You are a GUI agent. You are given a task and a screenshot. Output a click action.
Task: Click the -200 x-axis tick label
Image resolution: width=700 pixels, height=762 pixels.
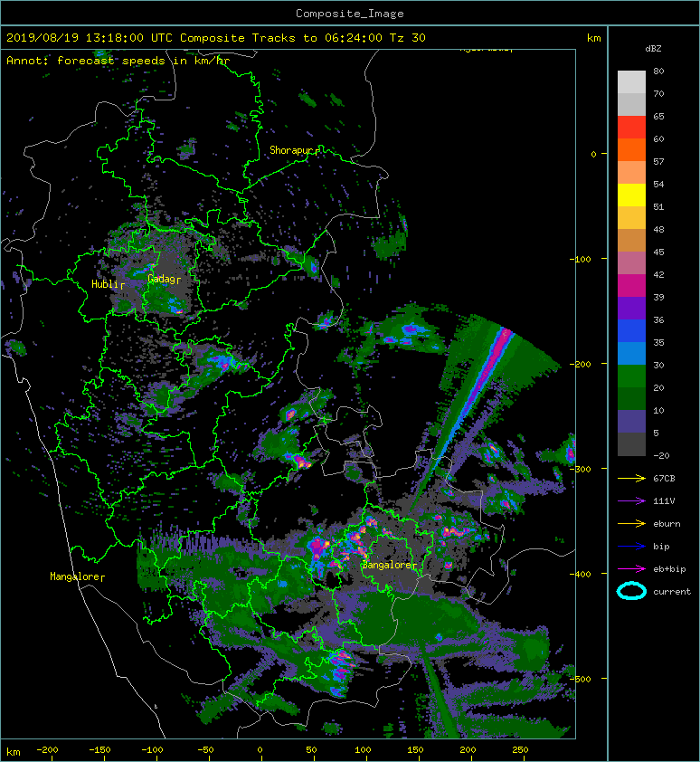pyautogui.click(x=47, y=750)
